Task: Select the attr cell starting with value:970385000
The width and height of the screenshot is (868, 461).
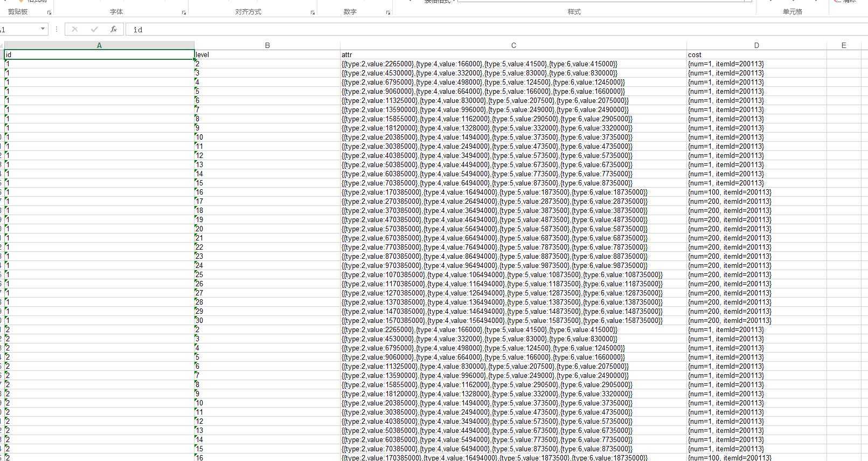Action: (x=513, y=265)
